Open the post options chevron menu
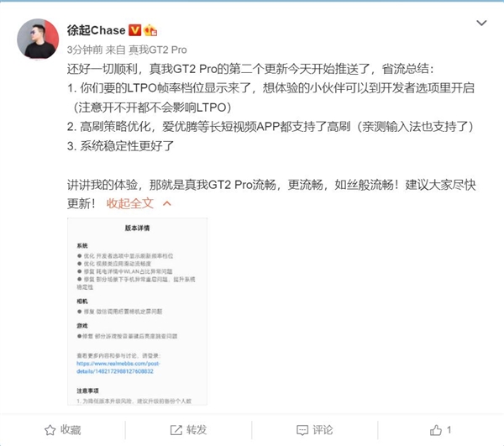Viewport: 504px width, 446px height. point(481,24)
